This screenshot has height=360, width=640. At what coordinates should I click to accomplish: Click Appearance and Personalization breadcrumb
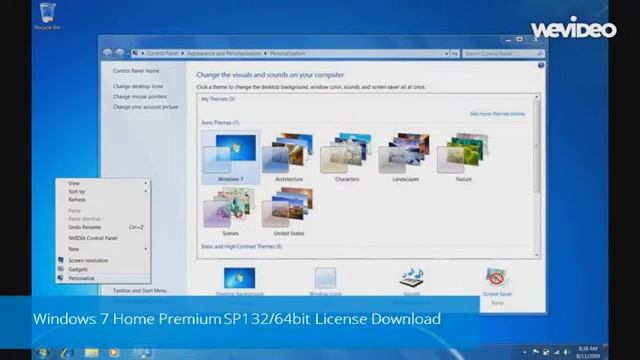click(224, 53)
